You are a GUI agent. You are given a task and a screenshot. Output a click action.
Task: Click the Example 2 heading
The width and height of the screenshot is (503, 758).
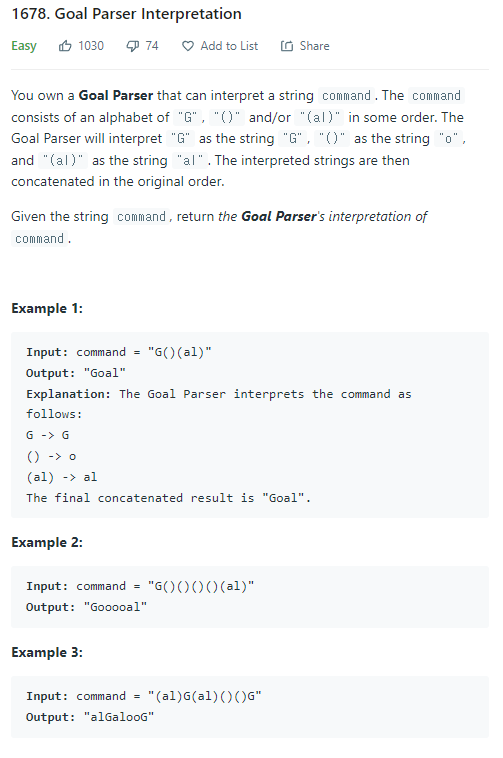pos(47,542)
